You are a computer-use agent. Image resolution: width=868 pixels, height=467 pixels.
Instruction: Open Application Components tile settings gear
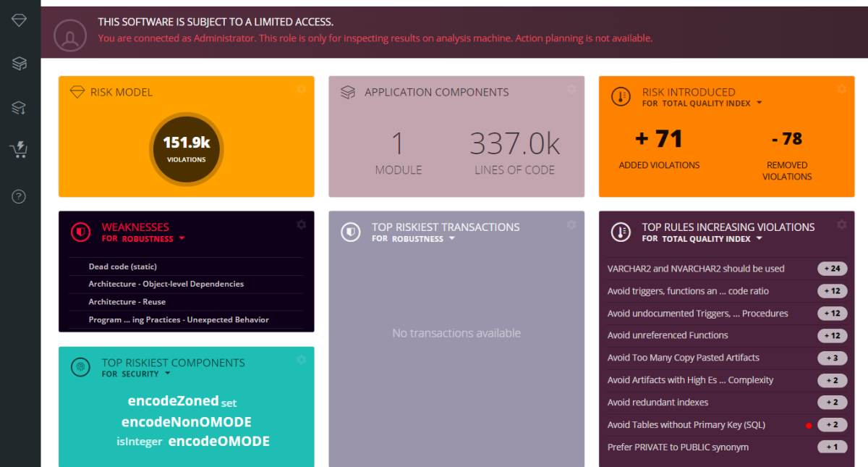click(571, 89)
